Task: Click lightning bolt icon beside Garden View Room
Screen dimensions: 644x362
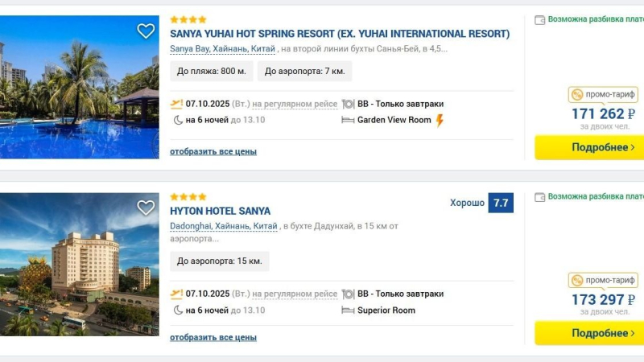Action: point(440,121)
